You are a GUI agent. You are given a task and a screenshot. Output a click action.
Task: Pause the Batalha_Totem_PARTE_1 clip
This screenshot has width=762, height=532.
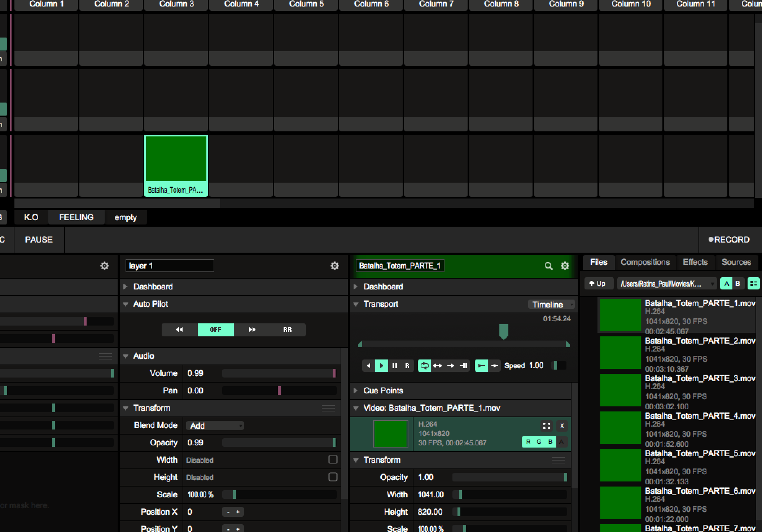(394, 366)
